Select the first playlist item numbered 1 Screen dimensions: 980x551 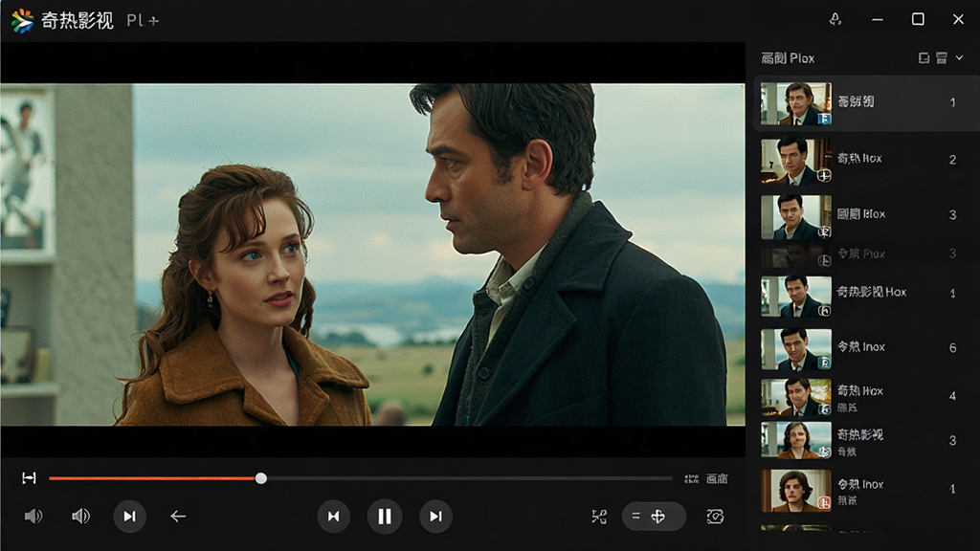click(x=866, y=103)
